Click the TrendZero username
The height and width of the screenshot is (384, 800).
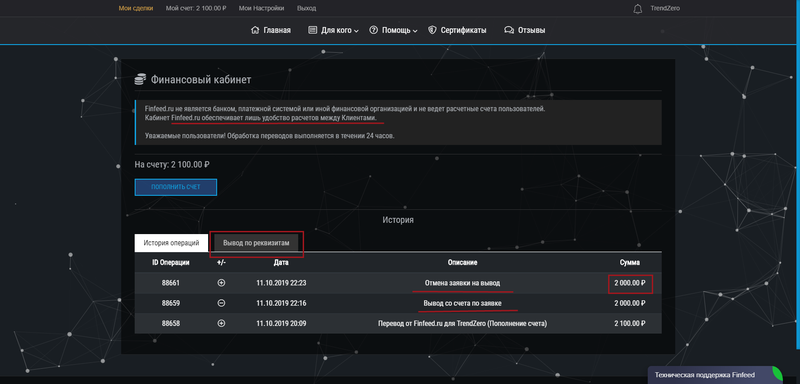665,8
